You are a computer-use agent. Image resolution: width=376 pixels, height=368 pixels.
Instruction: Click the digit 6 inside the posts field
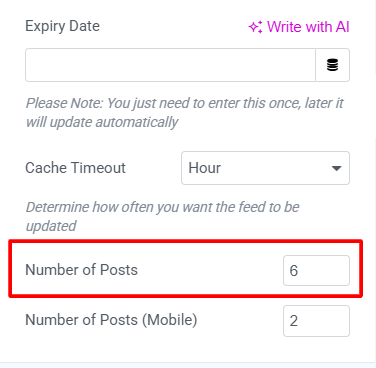point(294,271)
